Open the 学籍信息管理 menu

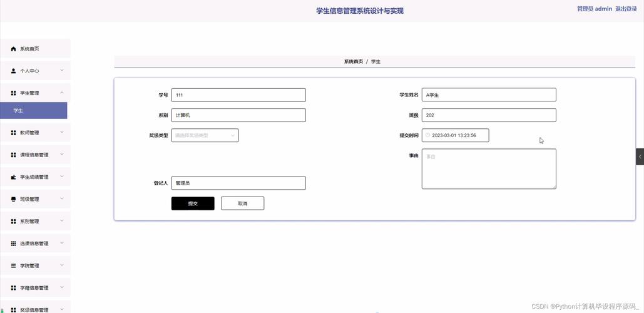click(34, 288)
